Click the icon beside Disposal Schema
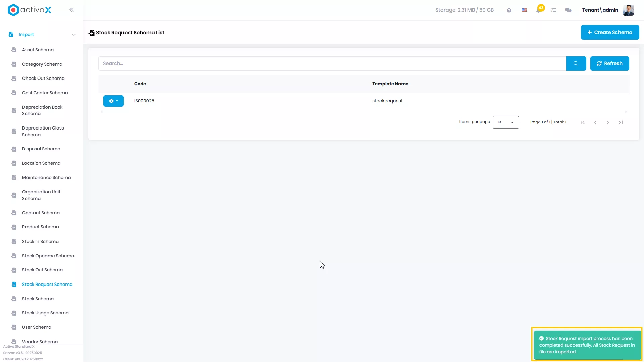Viewport: 644px width, 362px height. (14, 149)
